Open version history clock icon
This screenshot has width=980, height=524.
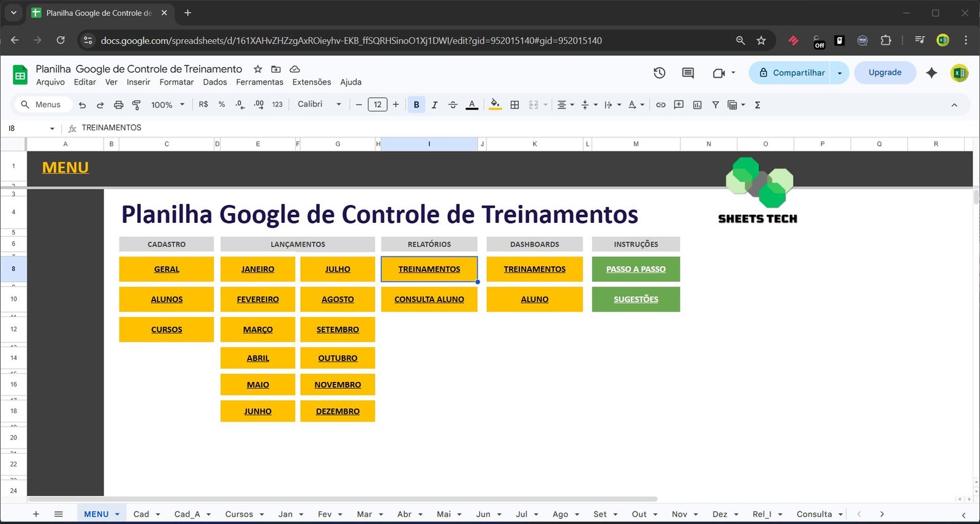[x=660, y=73]
